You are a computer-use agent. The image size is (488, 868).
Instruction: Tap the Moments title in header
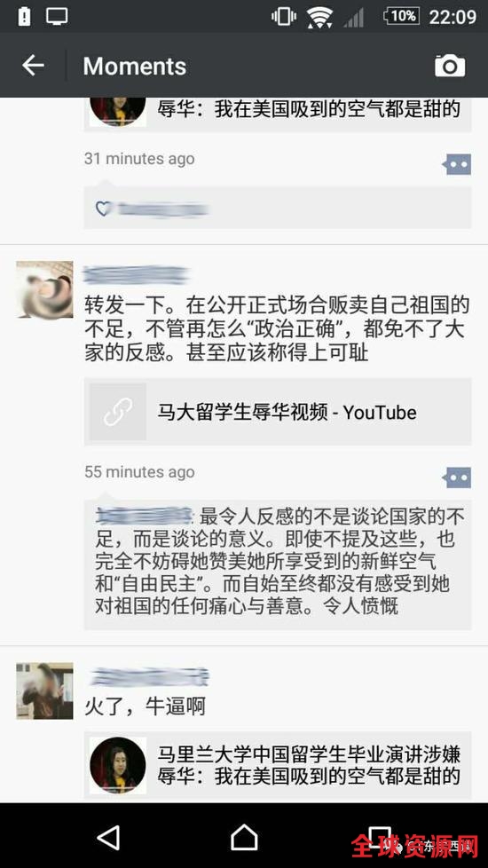(135, 67)
